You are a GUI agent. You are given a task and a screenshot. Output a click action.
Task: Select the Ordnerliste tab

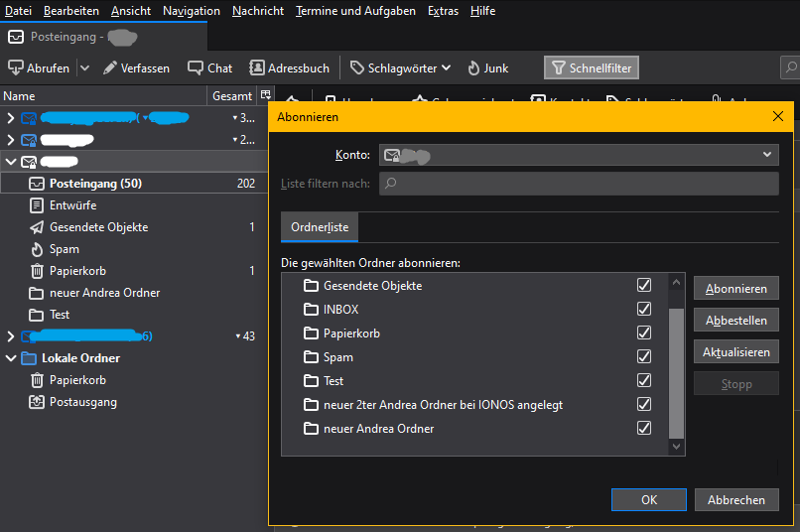[320, 227]
